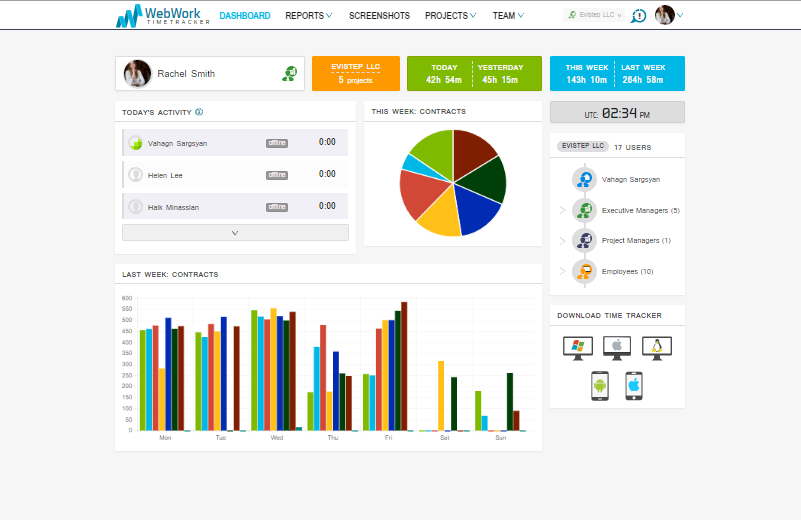Click Rachel Smith's profile photo

(x=137, y=74)
